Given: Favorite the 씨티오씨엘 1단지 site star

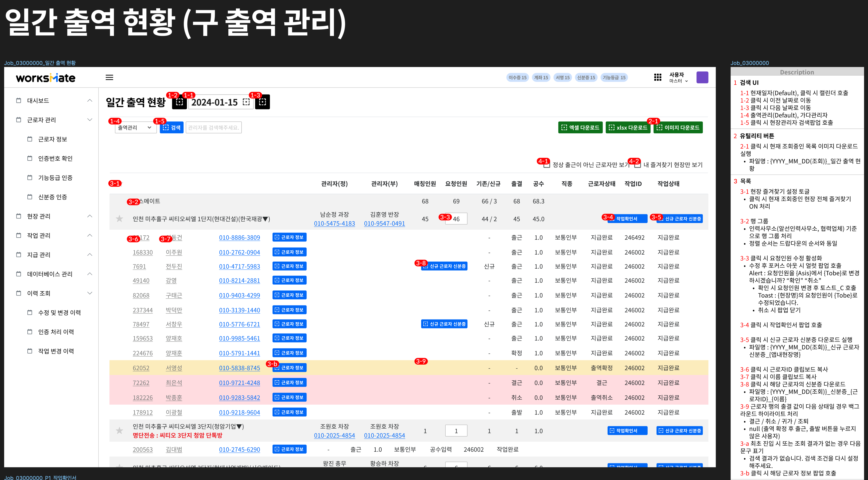Looking at the screenshot, I should tap(119, 219).
